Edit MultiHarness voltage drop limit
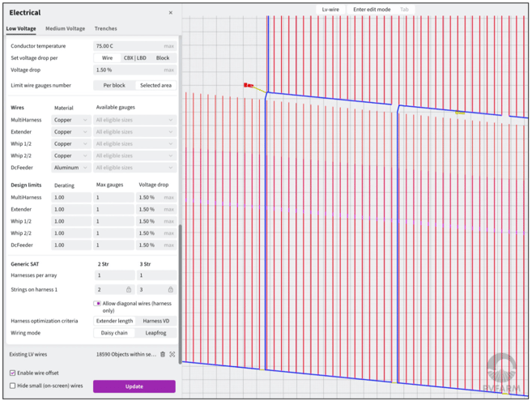Viewport: 532px width, 401px height. tap(156, 198)
